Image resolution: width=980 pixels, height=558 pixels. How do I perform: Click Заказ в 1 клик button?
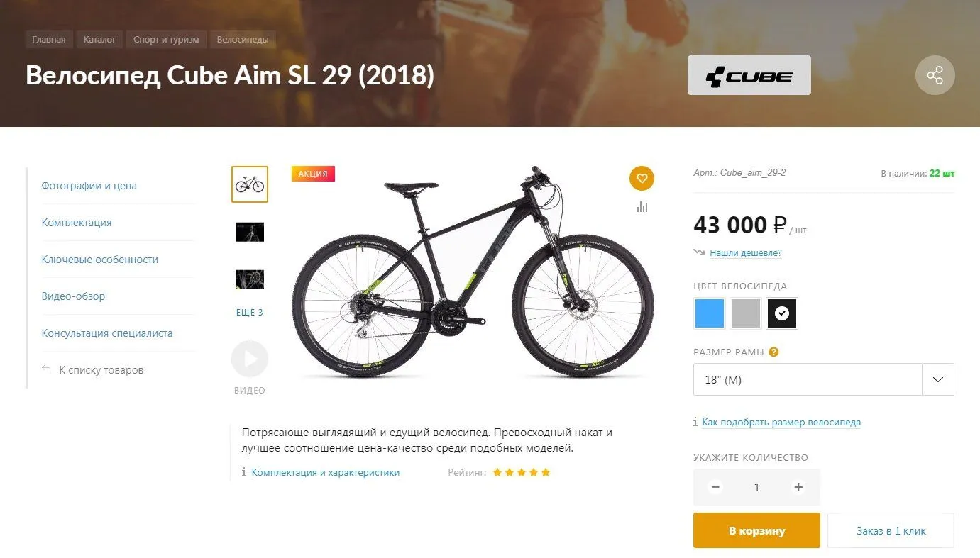pyautogui.click(x=891, y=530)
